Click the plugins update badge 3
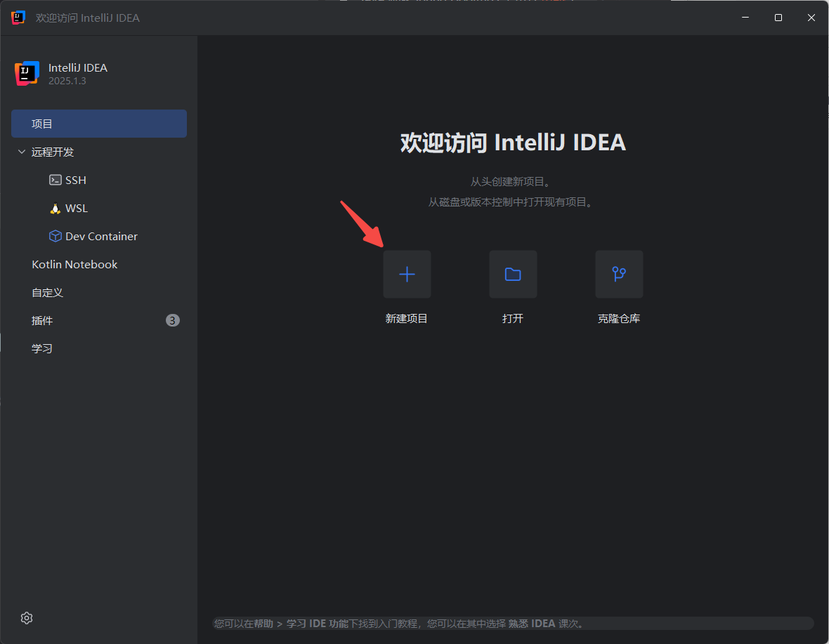Image resolution: width=829 pixels, height=644 pixels. pos(172,320)
